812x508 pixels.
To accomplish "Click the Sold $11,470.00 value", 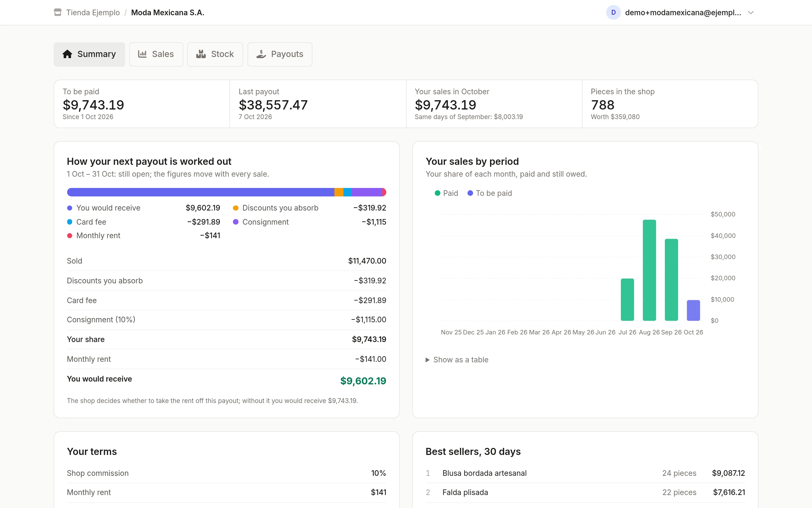I will [x=367, y=261].
